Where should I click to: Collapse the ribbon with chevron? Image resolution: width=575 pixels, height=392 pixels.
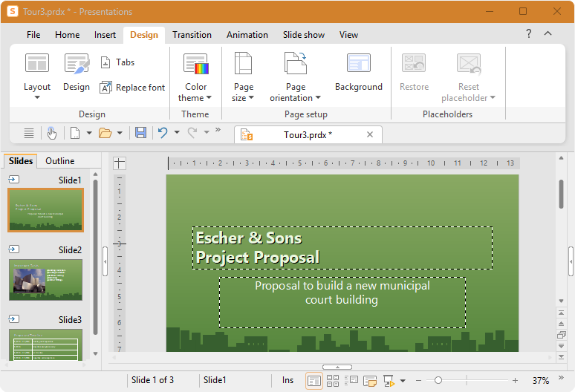click(548, 33)
